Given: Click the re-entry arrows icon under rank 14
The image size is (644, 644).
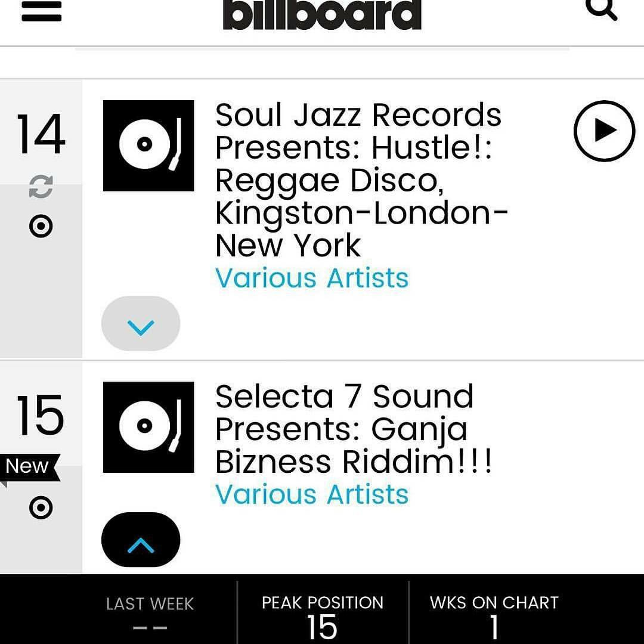Looking at the screenshot, I should (41, 187).
